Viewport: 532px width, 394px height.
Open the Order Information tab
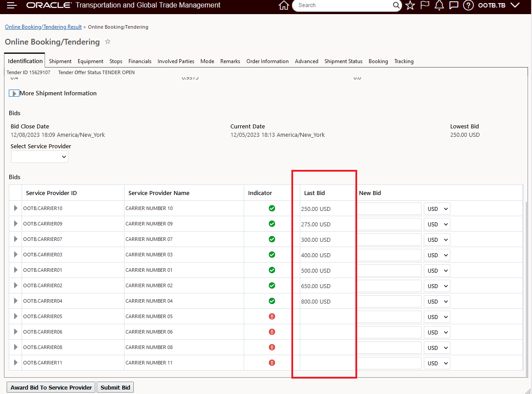[x=268, y=61]
